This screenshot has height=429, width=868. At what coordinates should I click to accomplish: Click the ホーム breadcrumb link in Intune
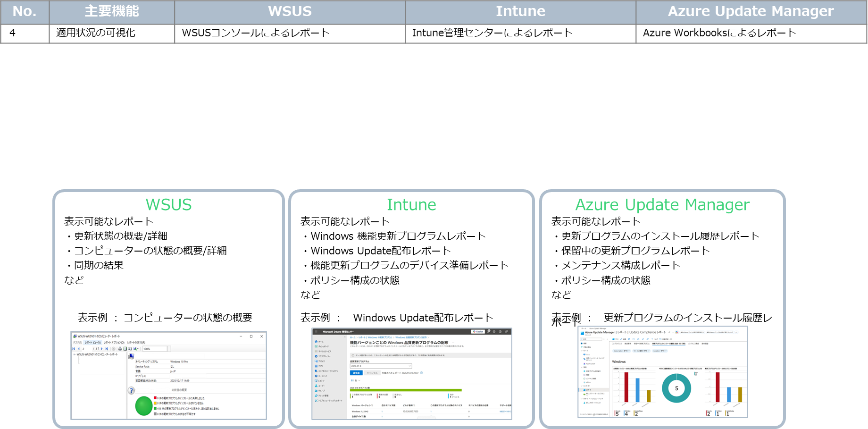352,337
